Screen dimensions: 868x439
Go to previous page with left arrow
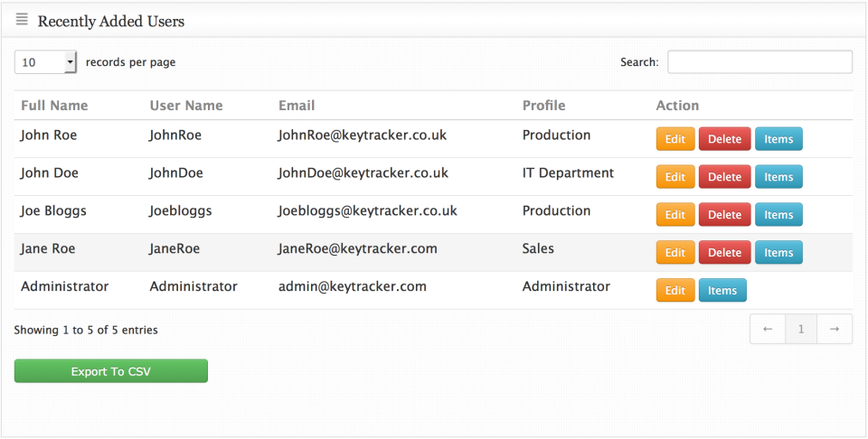point(768,330)
